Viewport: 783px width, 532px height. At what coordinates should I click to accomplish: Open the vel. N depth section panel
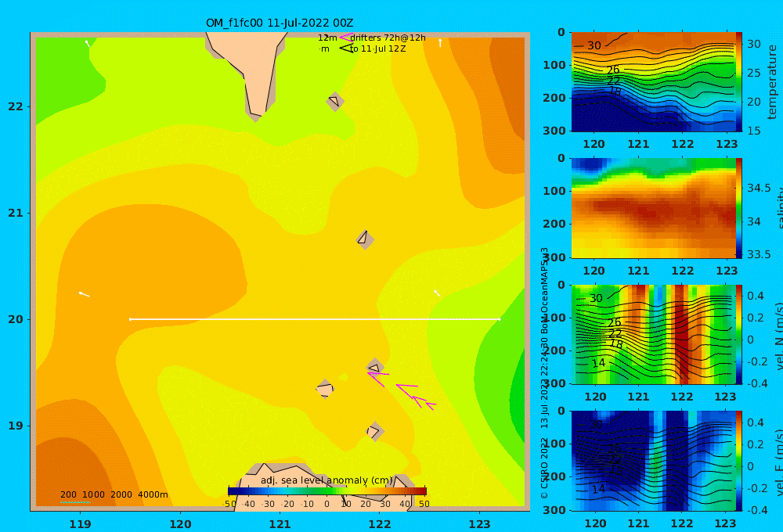point(653,334)
